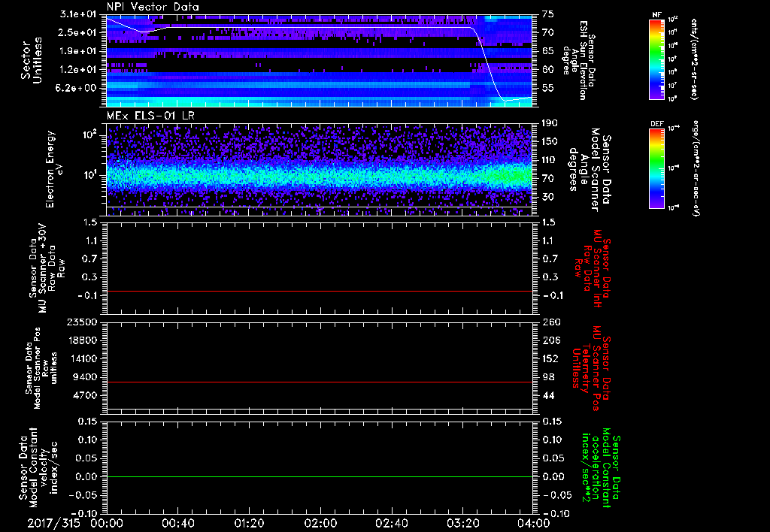Viewport: 770px width, 532px height.
Task: Click the '206' telemetry tick value
Action: [x=550, y=340]
